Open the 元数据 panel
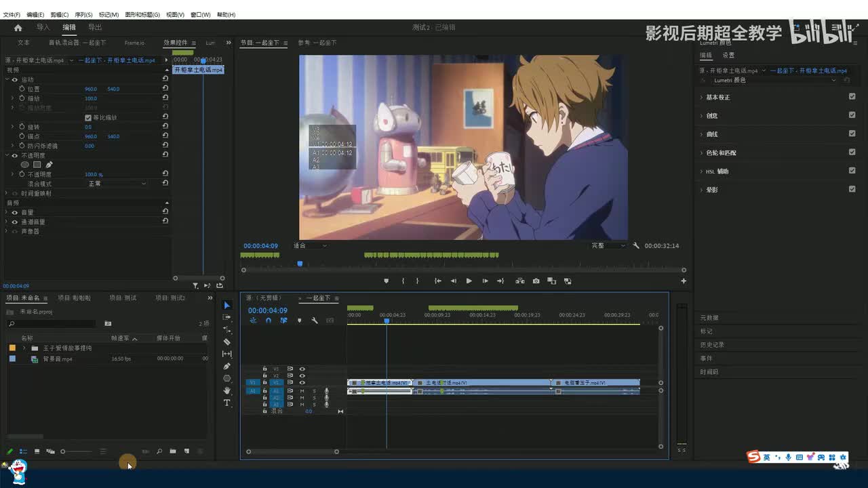Image resolution: width=868 pixels, height=488 pixels. 709,318
